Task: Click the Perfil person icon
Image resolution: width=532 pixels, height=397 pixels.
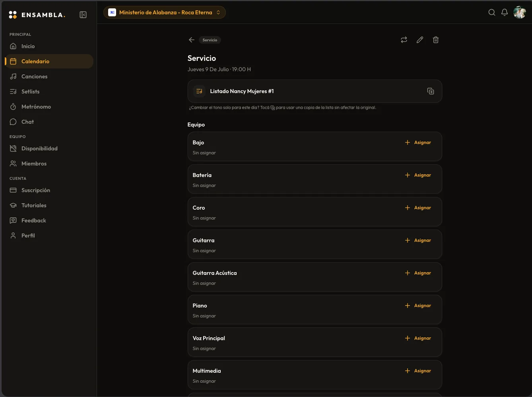Action: pos(13,235)
